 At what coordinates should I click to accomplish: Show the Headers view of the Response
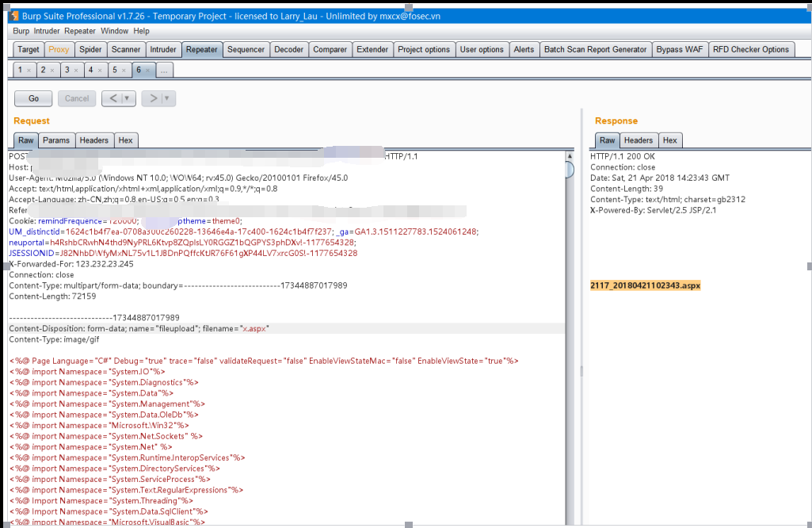point(639,140)
